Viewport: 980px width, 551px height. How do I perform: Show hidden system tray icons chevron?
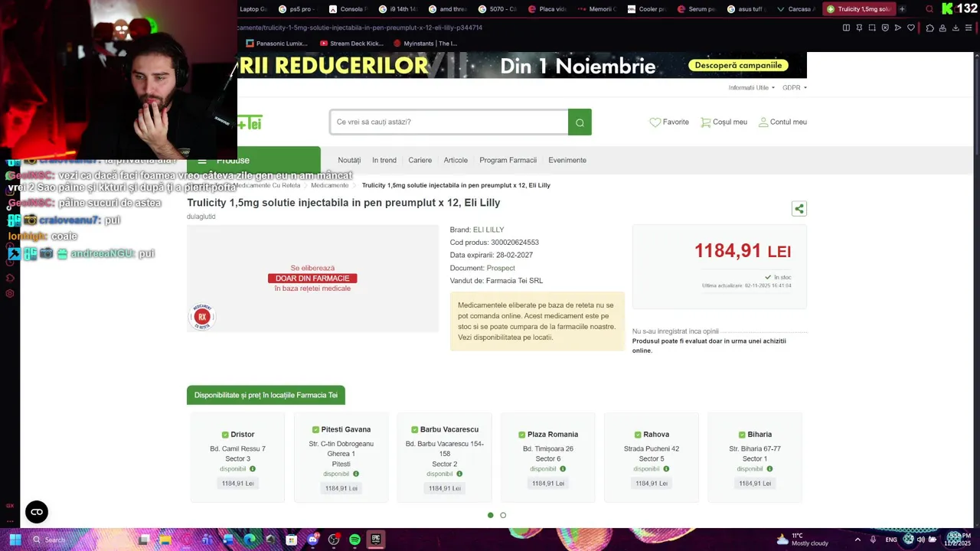tap(857, 540)
